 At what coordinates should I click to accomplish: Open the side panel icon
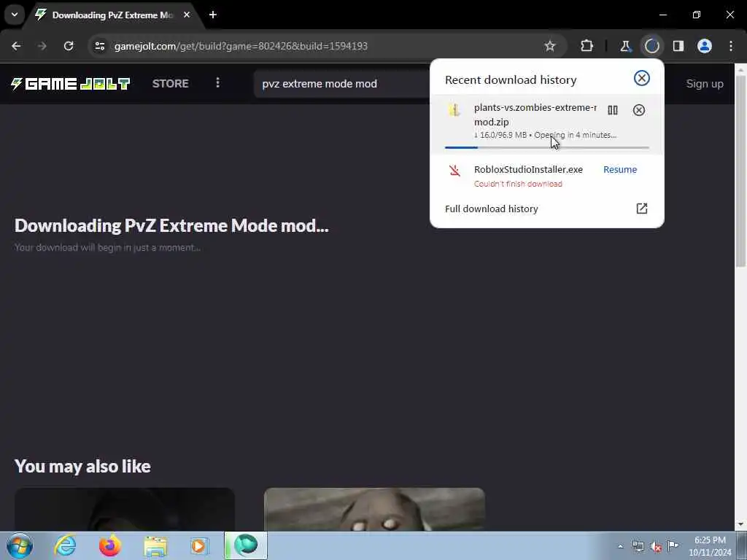coord(678,46)
